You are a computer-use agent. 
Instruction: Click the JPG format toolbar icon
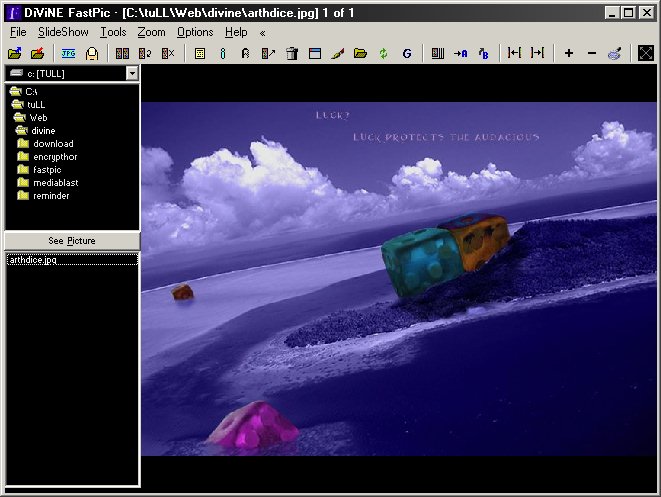point(68,53)
